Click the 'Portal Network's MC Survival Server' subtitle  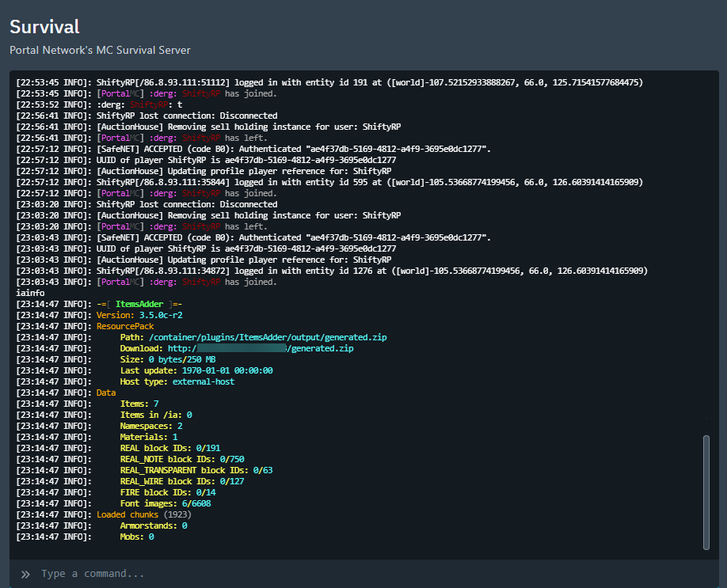coord(99,49)
